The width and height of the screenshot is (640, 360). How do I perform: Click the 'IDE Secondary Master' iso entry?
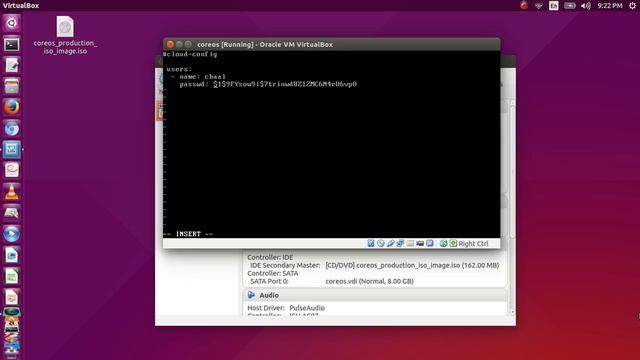pos(374,265)
